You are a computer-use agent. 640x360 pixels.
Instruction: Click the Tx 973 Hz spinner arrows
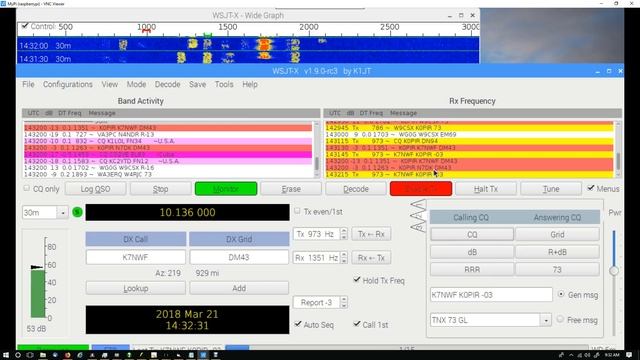344,234
